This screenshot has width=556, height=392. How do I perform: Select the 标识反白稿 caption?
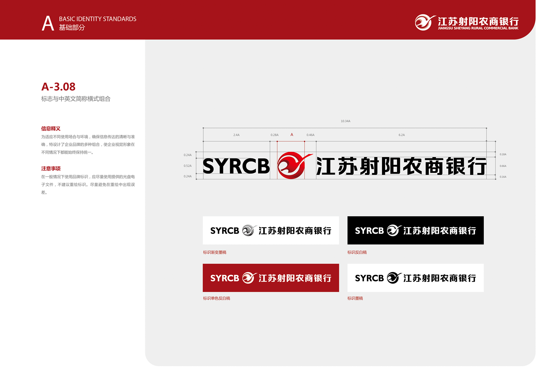coord(357,252)
